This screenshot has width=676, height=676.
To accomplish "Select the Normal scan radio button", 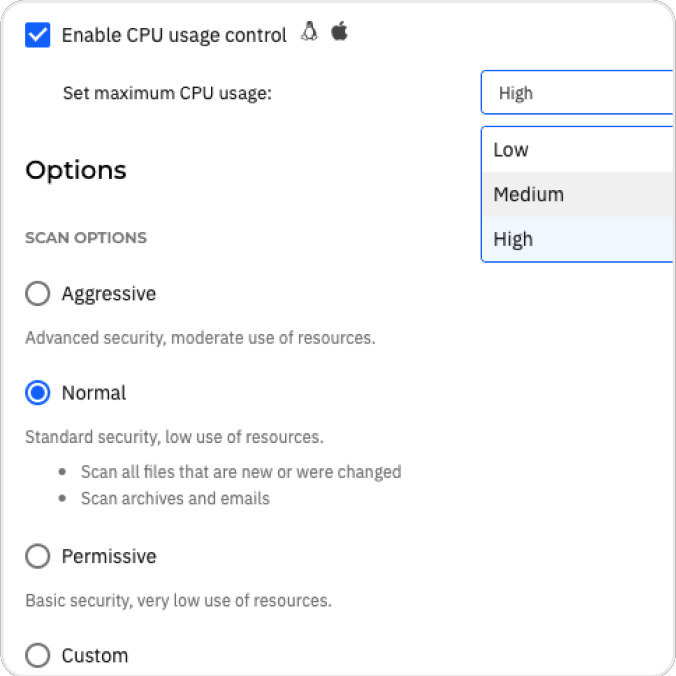I will 38,393.
